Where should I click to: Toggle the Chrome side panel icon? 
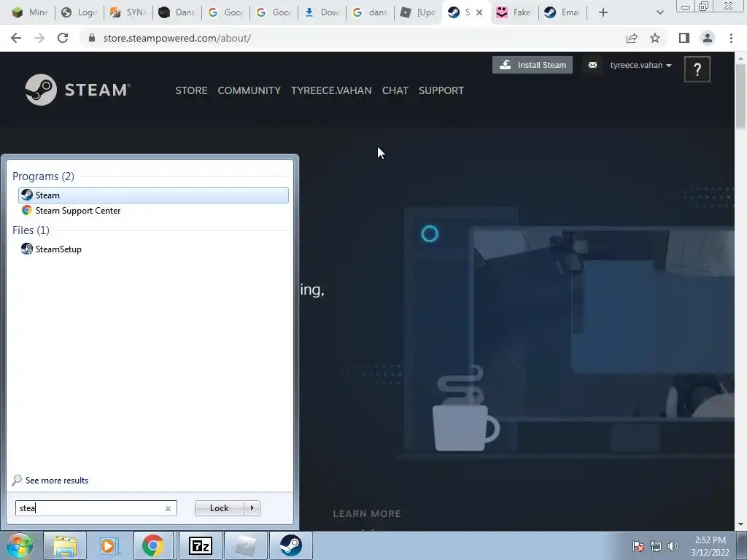pos(684,38)
